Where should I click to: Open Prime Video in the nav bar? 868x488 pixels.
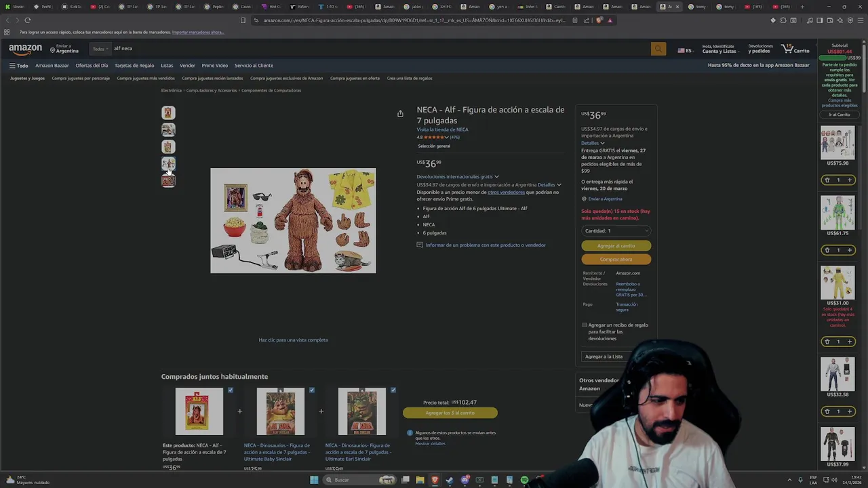click(215, 66)
